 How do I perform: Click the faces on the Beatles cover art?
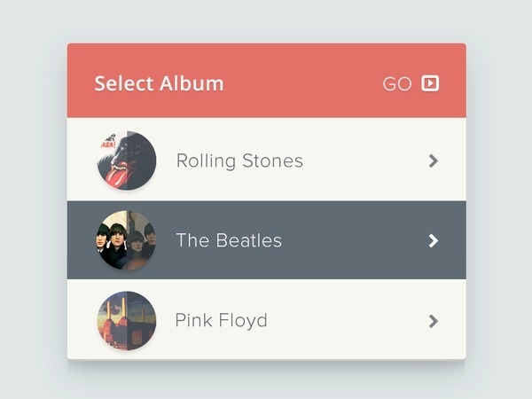coord(126,238)
